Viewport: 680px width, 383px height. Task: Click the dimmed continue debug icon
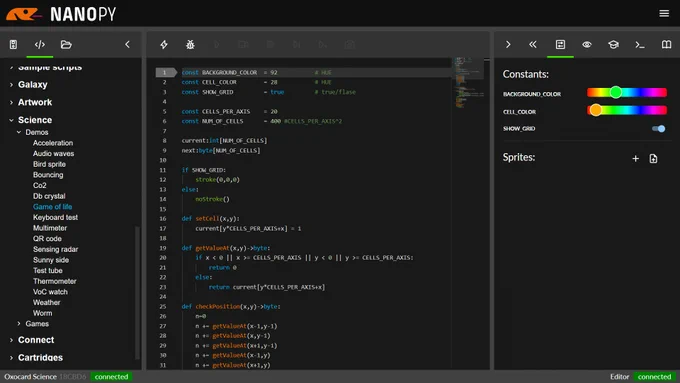323,44
